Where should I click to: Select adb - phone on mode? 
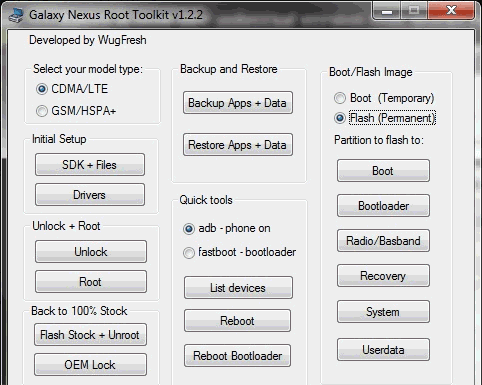pyautogui.click(x=227, y=228)
